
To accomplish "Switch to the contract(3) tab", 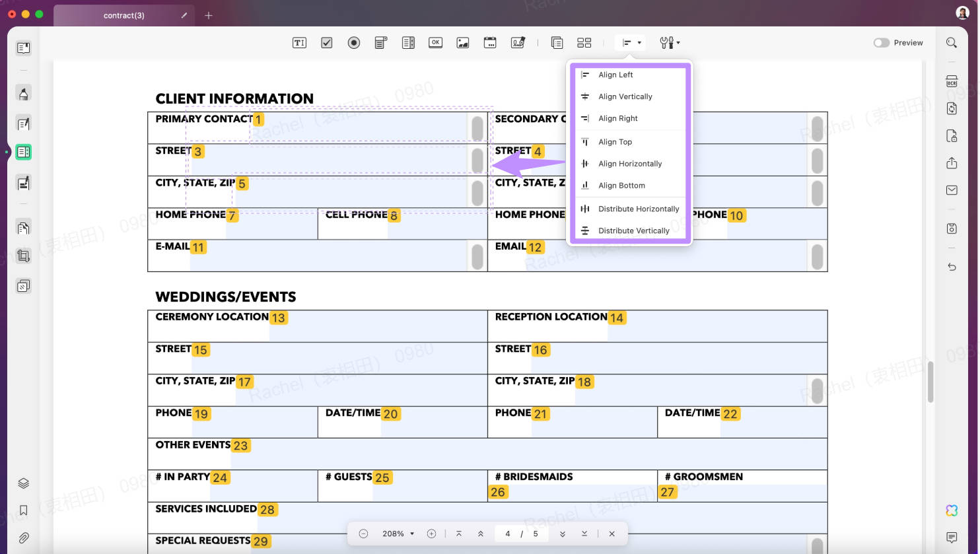I will 123,15.
